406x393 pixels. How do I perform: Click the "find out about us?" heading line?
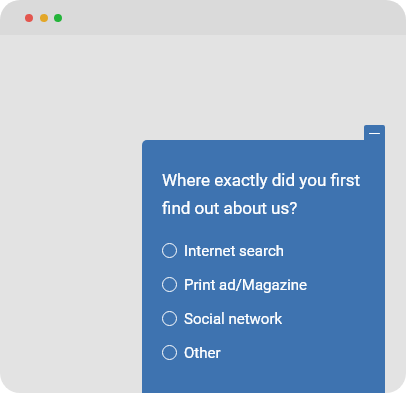229,208
